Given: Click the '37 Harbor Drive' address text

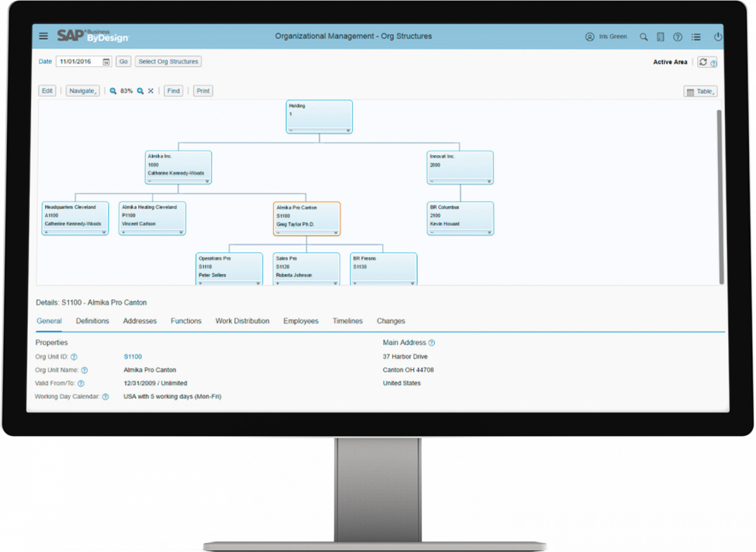Looking at the screenshot, I should 405,357.
